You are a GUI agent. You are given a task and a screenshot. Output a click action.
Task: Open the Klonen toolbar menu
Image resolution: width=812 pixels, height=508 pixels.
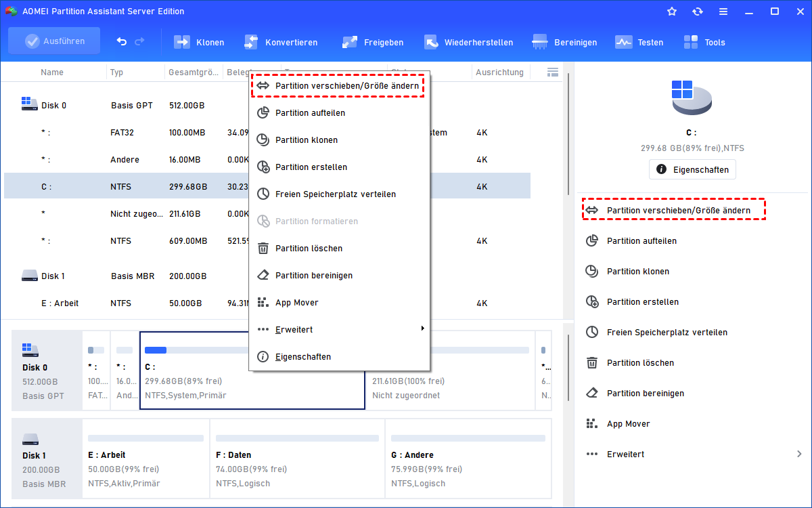199,42
